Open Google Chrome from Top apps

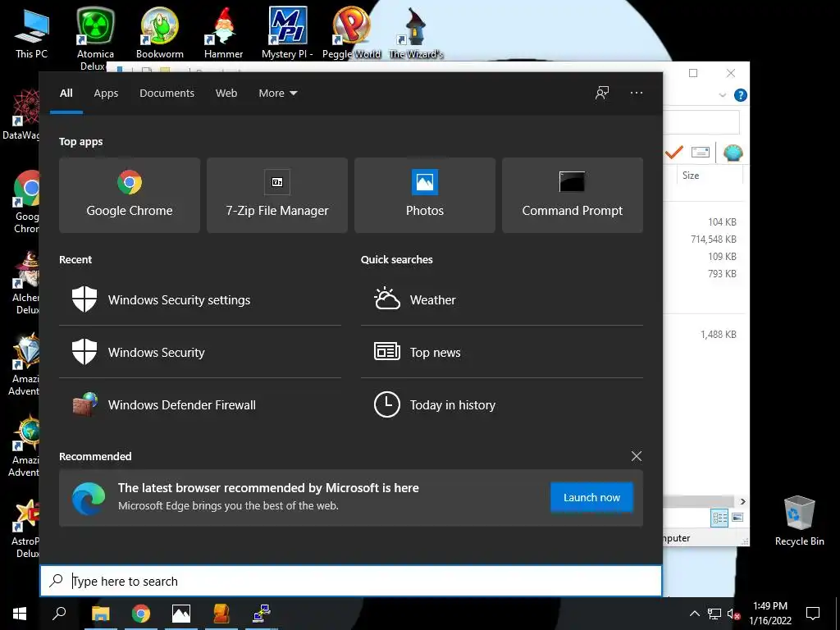(x=129, y=195)
